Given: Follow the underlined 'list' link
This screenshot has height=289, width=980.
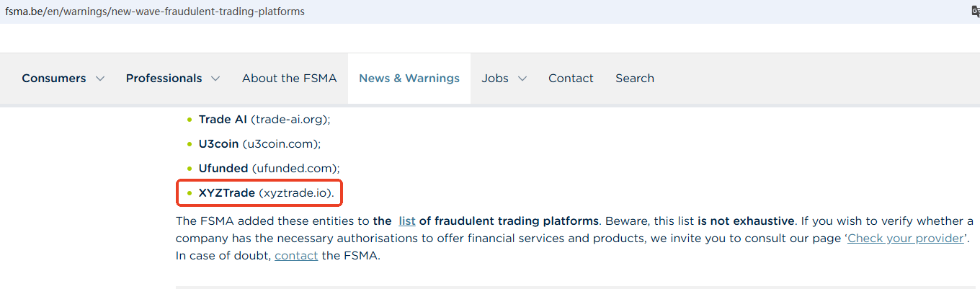Looking at the screenshot, I should tap(407, 221).
